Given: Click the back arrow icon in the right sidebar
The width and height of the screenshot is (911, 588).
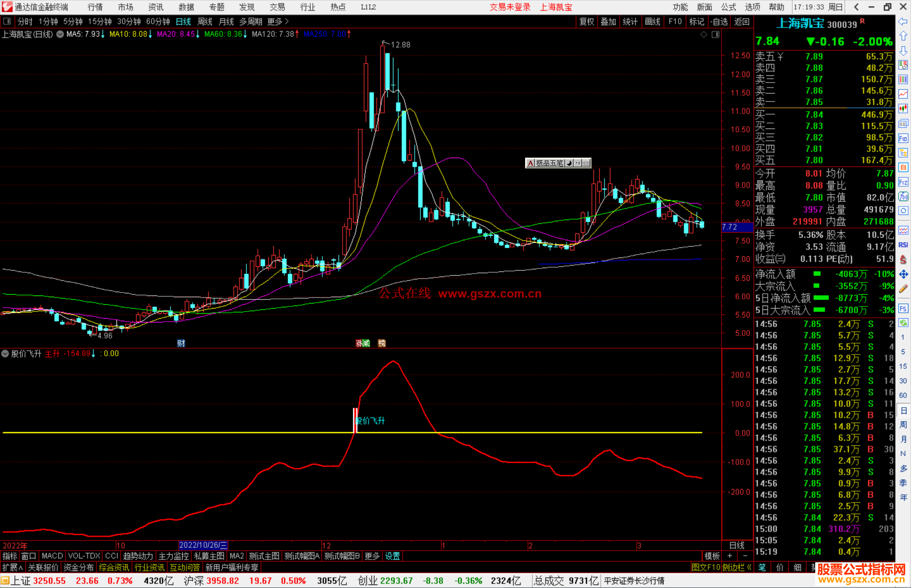Looking at the screenshot, I should click(x=903, y=21).
